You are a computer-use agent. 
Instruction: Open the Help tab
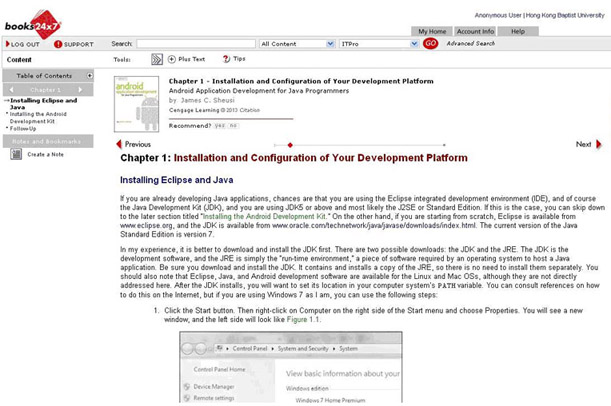click(x=518, y=31)
